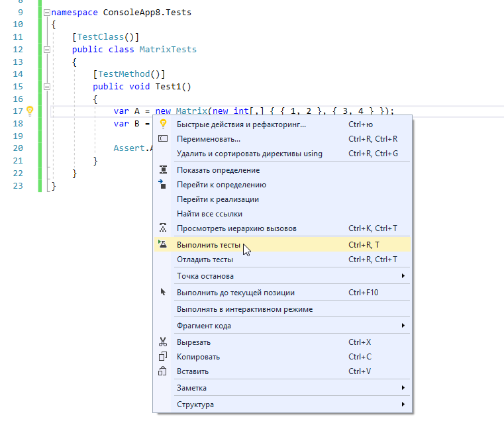Click the paste clipboard icon
Viewport: 504px width, 427px height.
162,371
